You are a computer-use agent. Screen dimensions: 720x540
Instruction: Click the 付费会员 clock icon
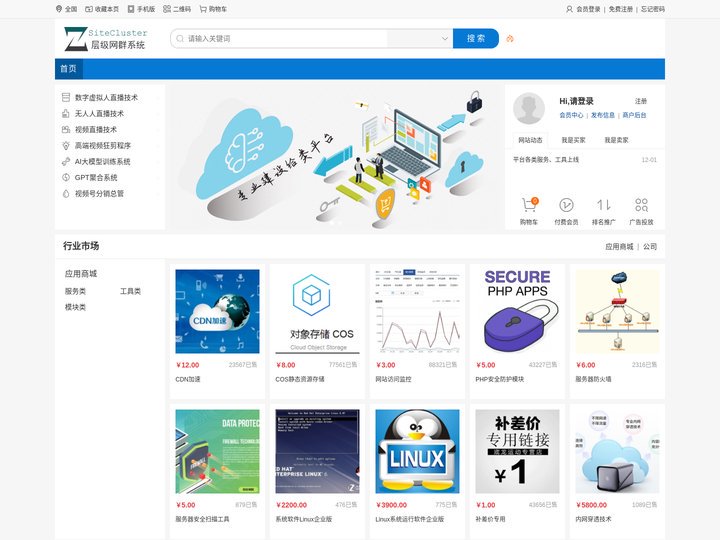point(566,205)
